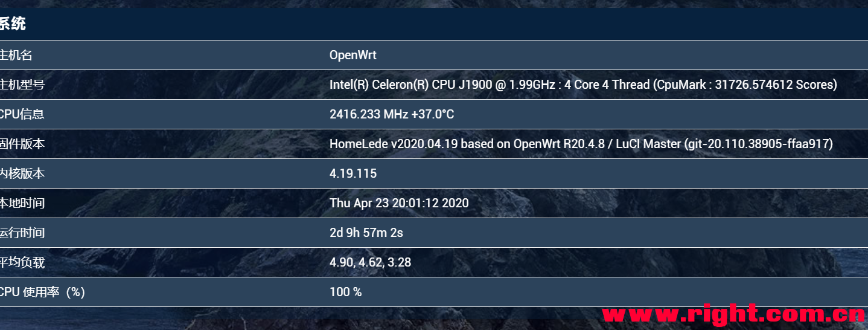
Task: Click the 主机名 row label
Action: 16,55
